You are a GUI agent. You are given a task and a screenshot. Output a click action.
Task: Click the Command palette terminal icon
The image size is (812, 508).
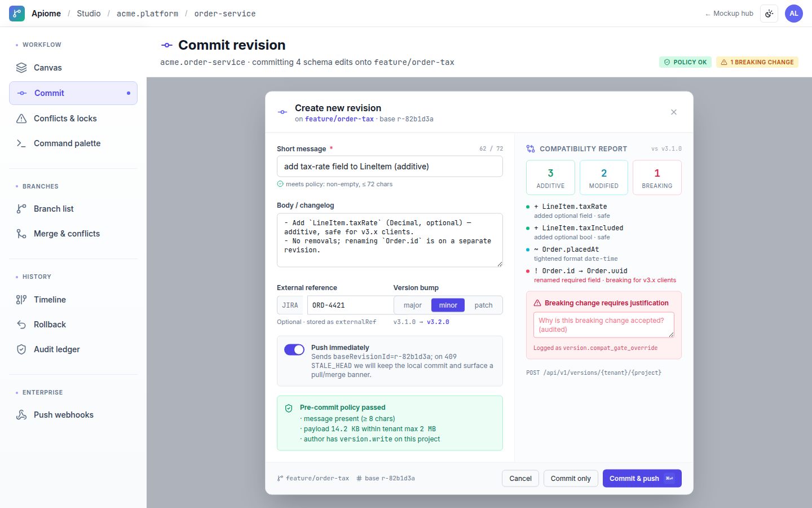pos(21,143)
